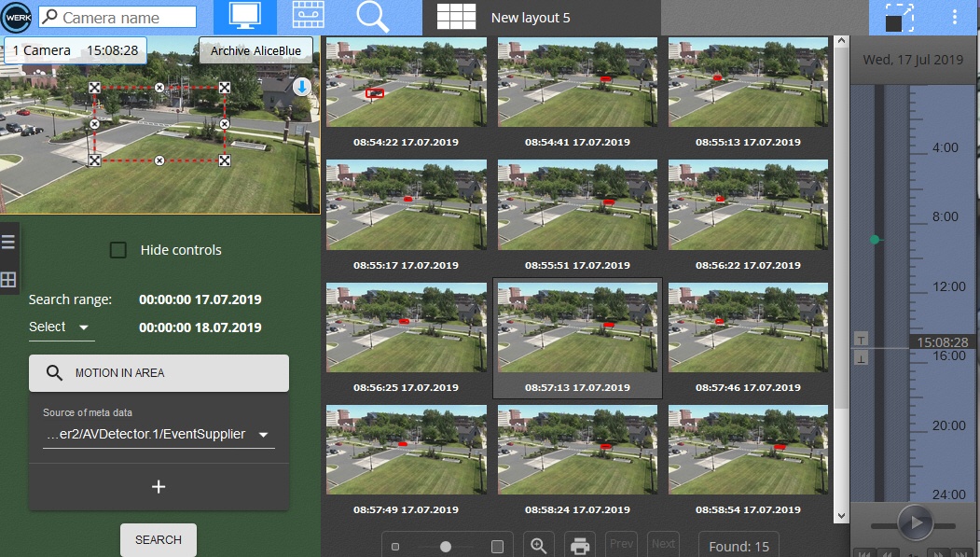This screenshot has width=980, height=557.
Task: Click the MOTION IN AREA search type
Action: point(159,373)
